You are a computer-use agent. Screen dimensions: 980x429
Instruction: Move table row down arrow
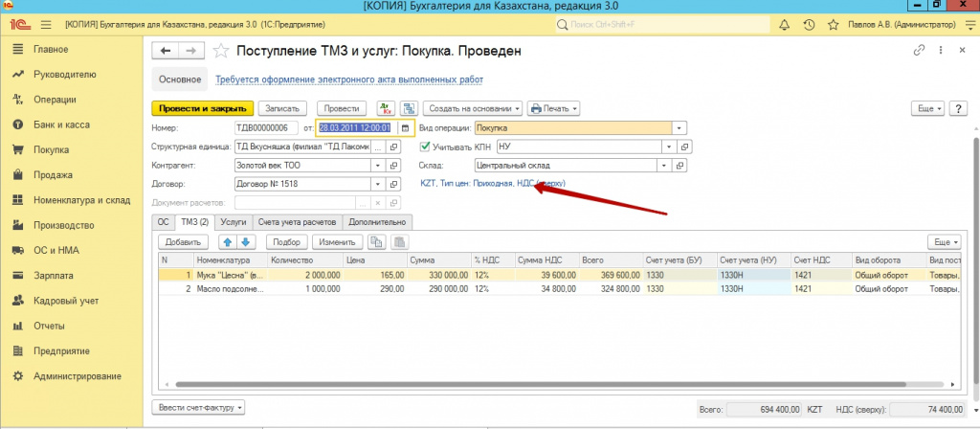pos(245,242)
